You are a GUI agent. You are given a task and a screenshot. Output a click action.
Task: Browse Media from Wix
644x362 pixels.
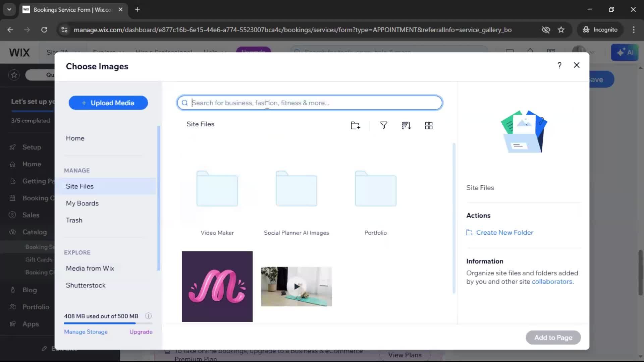(90, 268)
